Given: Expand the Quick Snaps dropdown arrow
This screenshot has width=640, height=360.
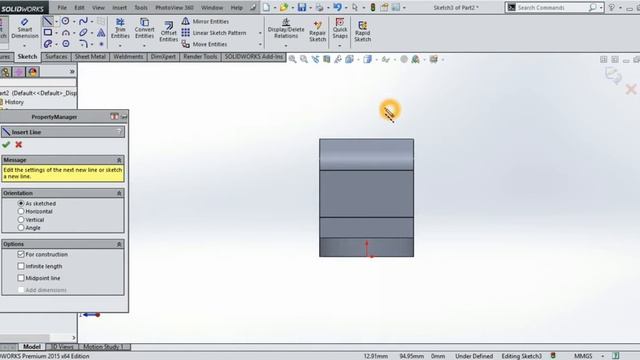Looking at the screenshot, I should coord(340,45).
